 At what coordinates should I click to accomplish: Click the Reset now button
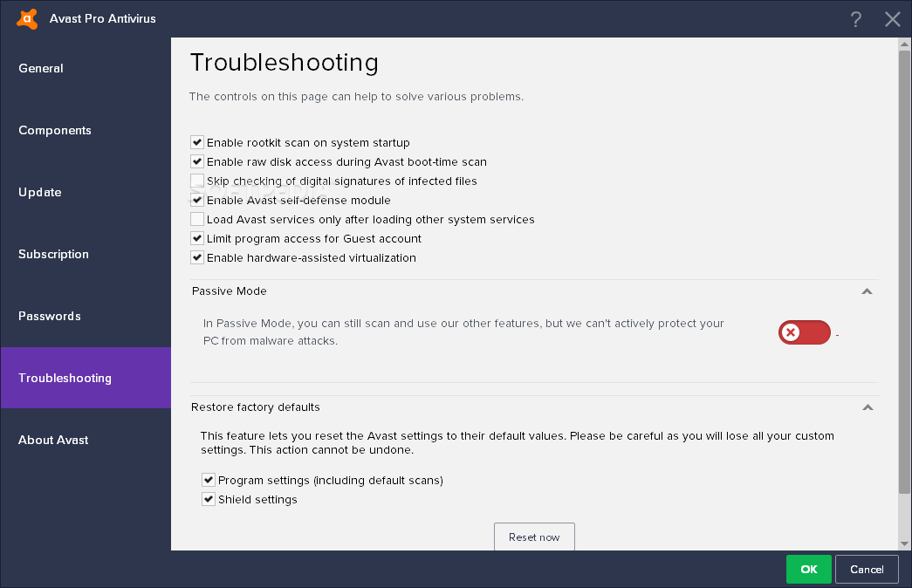tap(534, 537)
